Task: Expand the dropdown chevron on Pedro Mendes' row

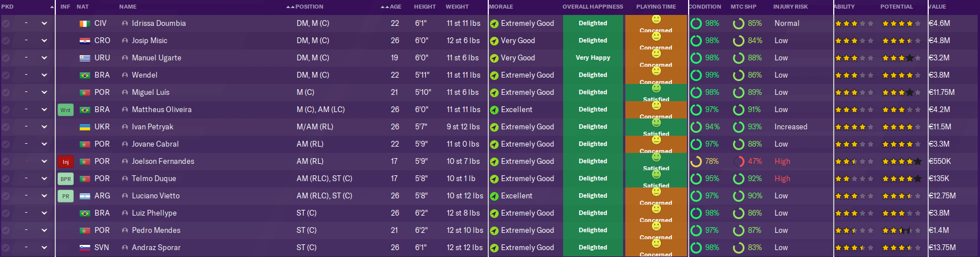Action: (44, 231)
